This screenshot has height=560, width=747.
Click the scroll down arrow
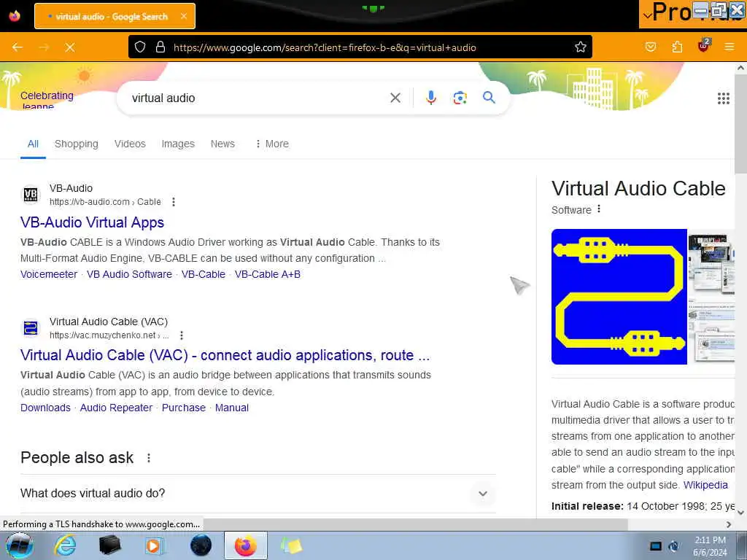coord(741,513)
